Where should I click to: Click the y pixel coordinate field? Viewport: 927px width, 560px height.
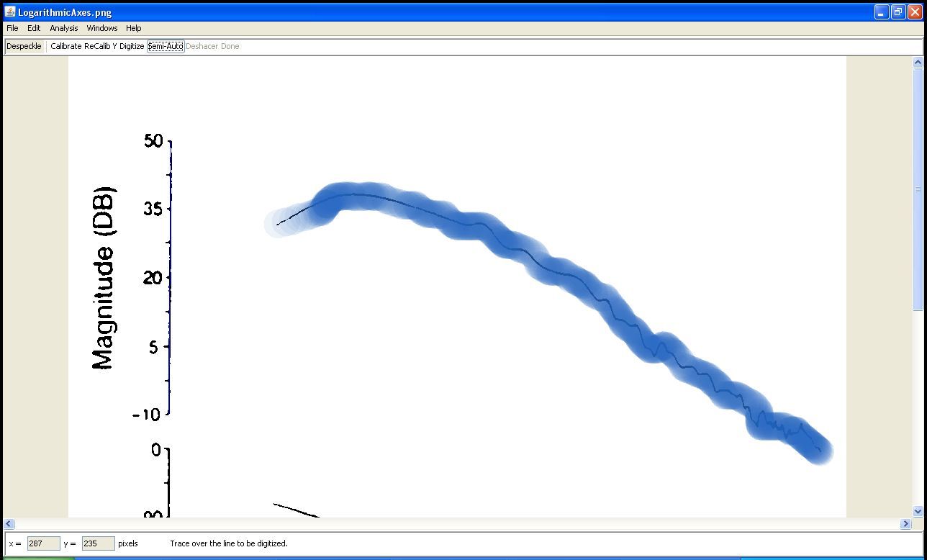98,543
